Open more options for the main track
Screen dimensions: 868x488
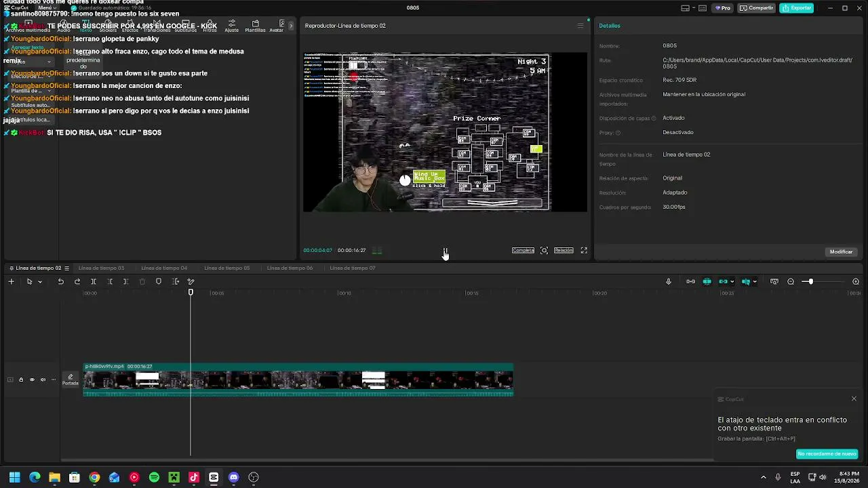pos(54,380)
